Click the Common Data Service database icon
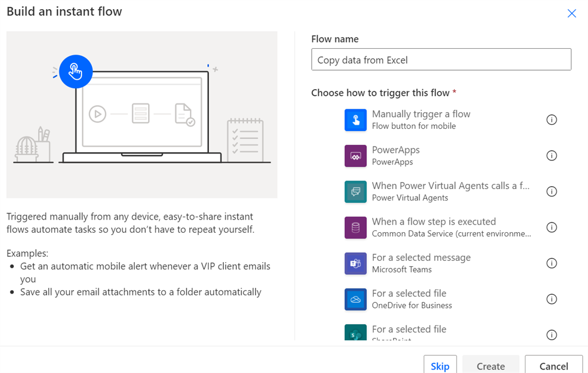 coord(355,227)
